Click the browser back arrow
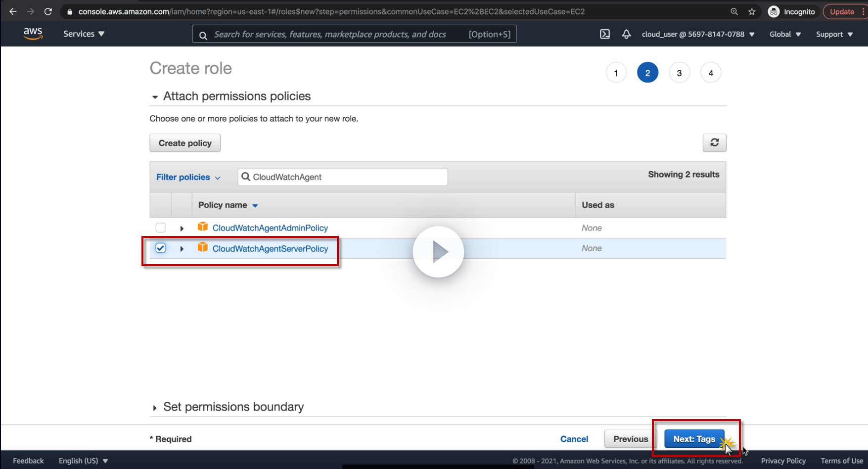The image size is (868, 469). coord(13,11)
